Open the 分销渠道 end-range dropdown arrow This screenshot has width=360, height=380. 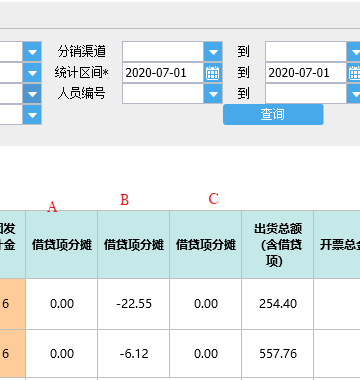[354, 52]
